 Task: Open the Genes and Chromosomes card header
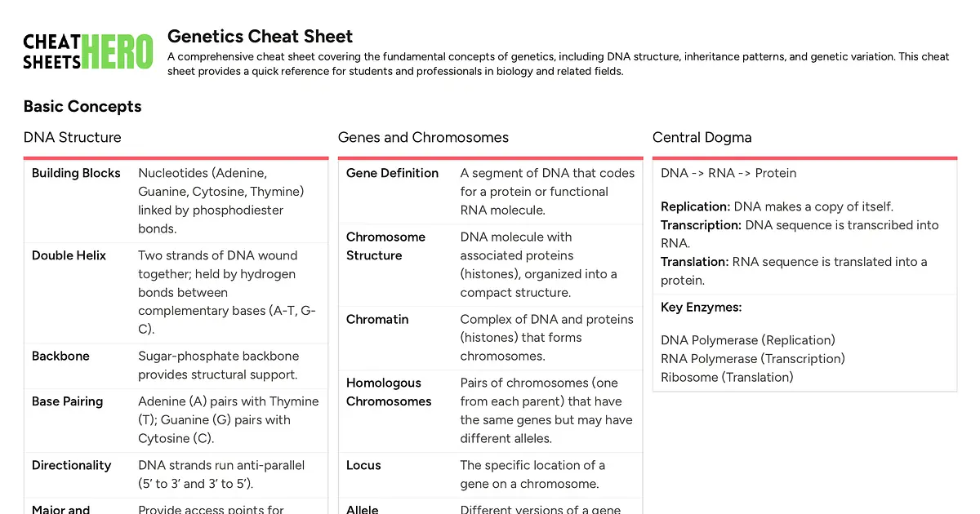click(423, 137)
